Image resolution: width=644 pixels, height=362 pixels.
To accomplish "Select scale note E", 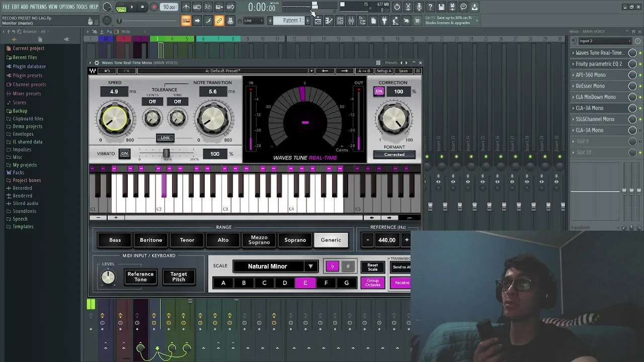I will pos(305,283).
